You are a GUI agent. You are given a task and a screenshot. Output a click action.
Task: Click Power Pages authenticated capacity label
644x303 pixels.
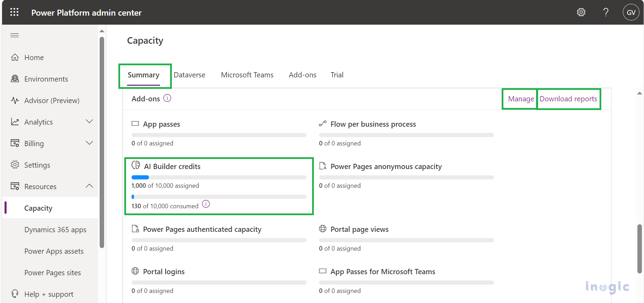[x=202, y=229]
